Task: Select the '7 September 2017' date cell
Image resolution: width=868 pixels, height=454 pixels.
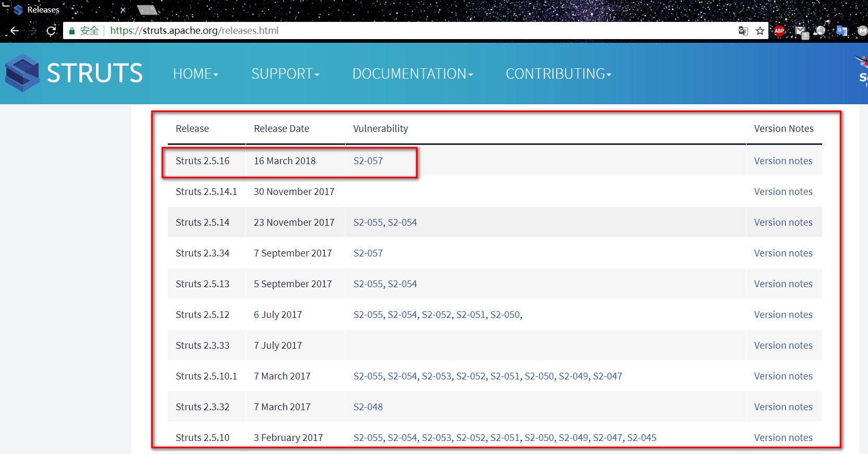Action: tap(296, 253)
